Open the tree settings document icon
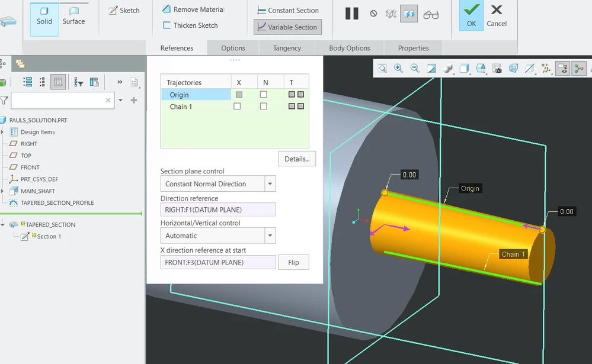Image resolution: width=592 pixels, height=364 pixels. [135, 82]
